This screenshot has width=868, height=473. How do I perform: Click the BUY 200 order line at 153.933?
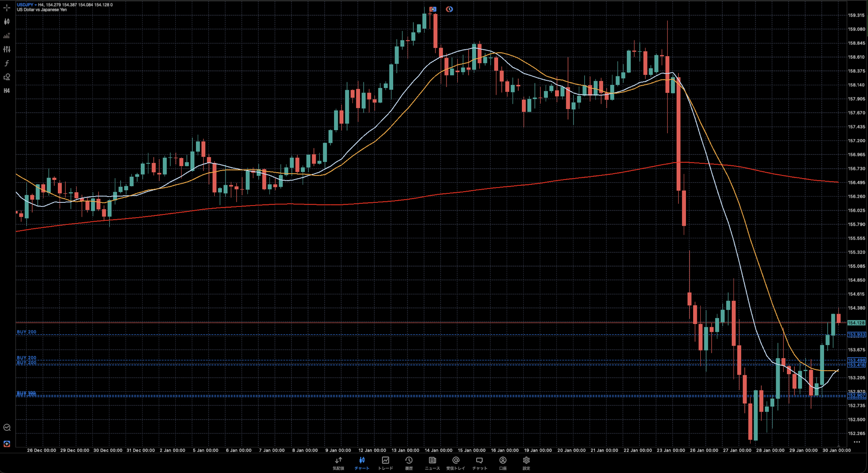pos(26,333)
